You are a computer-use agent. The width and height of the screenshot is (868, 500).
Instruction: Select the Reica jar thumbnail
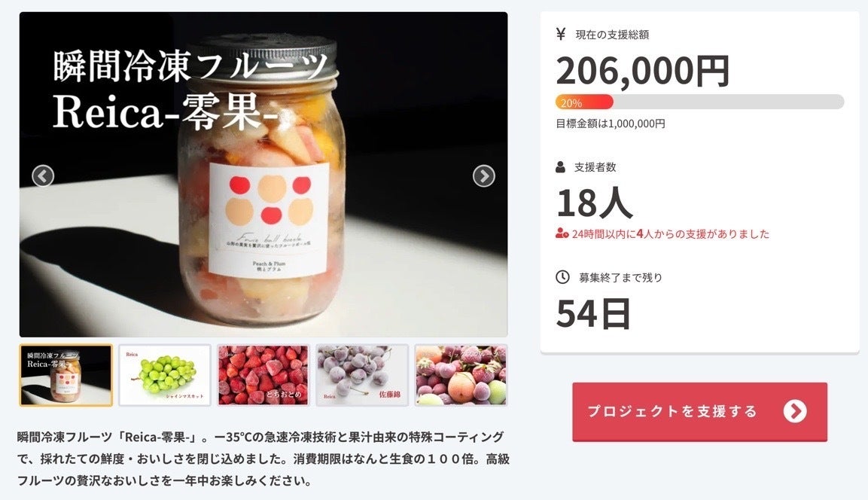coord(66,376)
